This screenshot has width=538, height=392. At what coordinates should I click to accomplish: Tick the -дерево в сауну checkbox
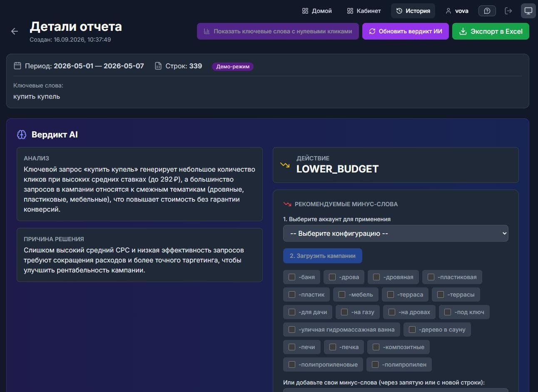coord(412,330)
